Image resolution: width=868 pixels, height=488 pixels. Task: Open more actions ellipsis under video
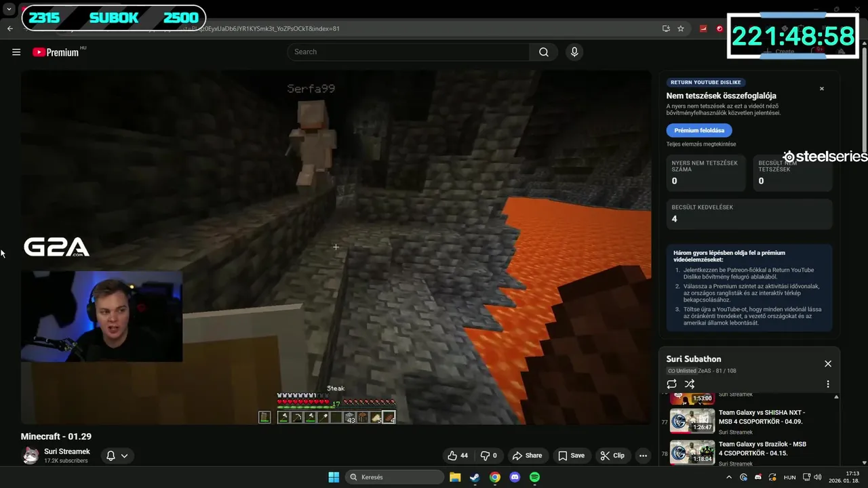click(x=643, y=455)
